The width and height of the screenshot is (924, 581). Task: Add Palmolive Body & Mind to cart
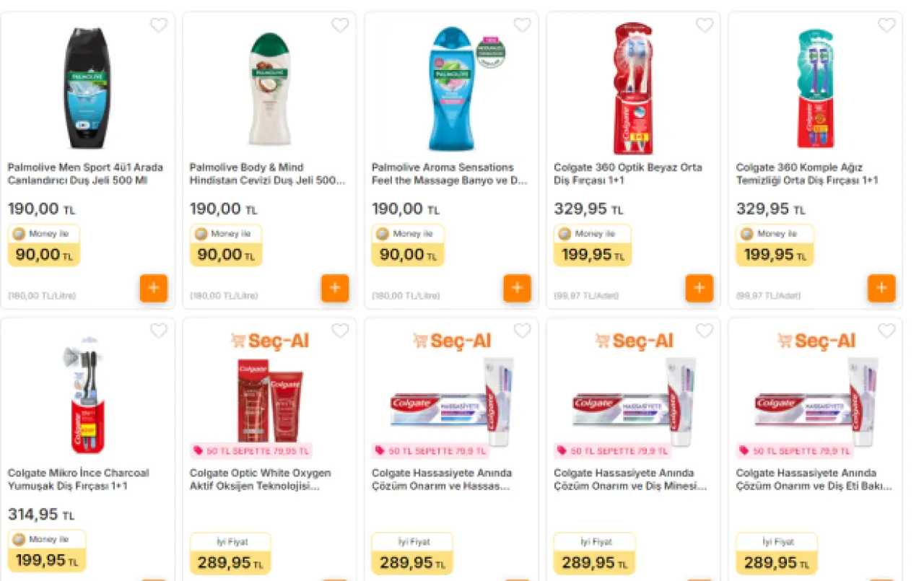(x=335, y=288)
